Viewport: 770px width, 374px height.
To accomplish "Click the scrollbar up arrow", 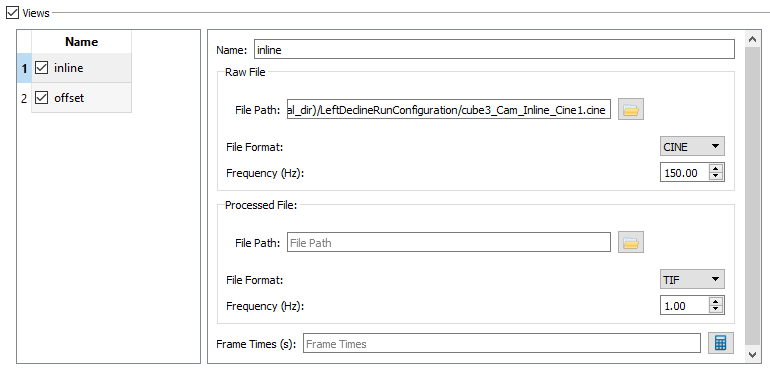I will pyautogui.click(x=751, y=39).
